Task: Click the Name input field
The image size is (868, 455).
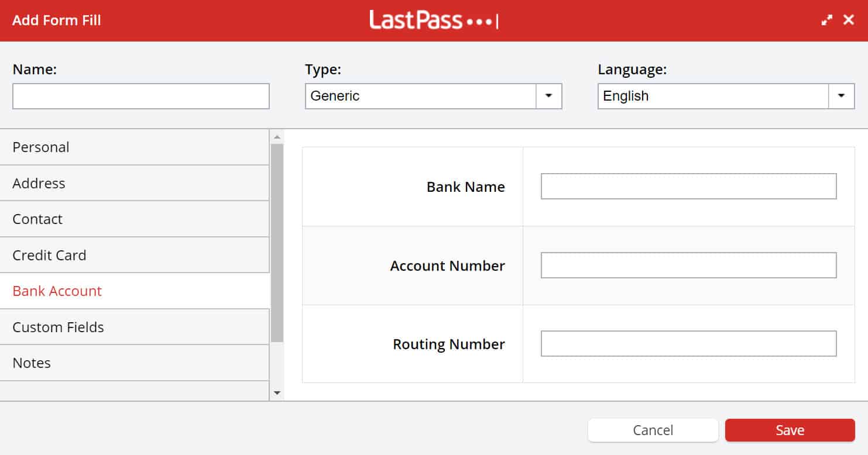Action: point(141,96)
